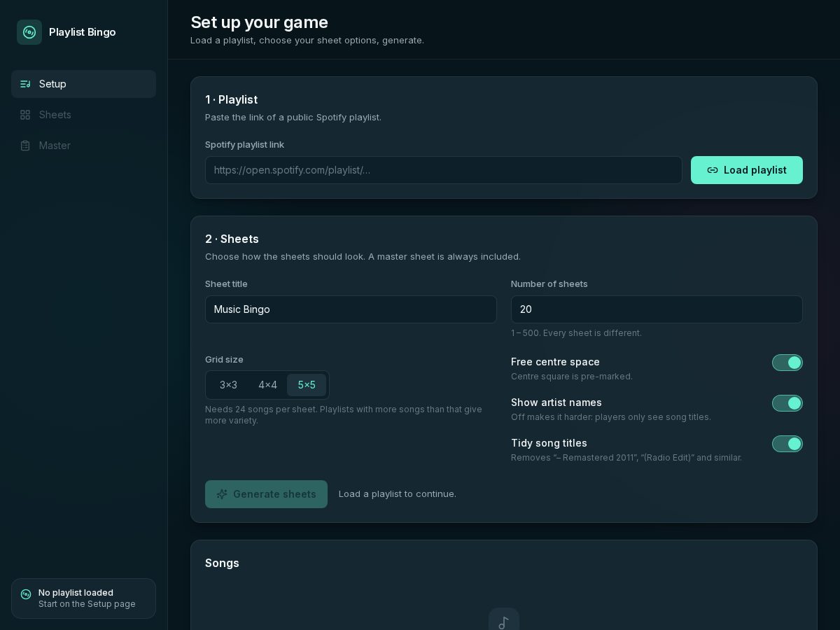Click the Master clipboard icon in sidebar
The image size is (840, 630).
[x=25, y=146]
